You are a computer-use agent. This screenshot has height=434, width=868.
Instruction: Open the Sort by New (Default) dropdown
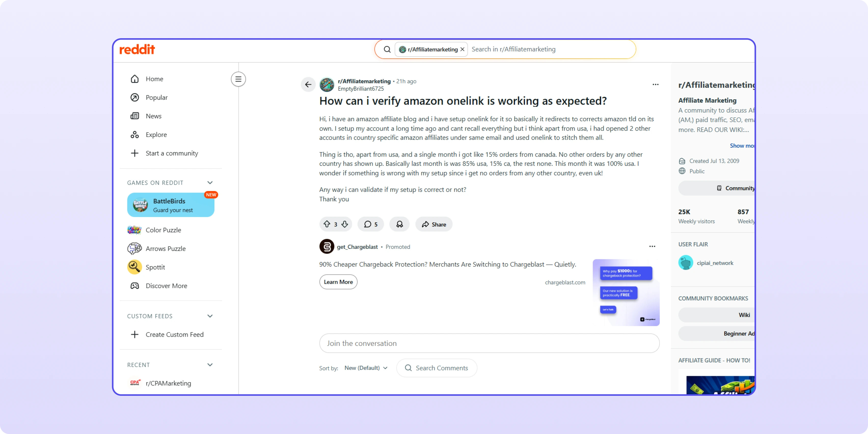[365, 368]
